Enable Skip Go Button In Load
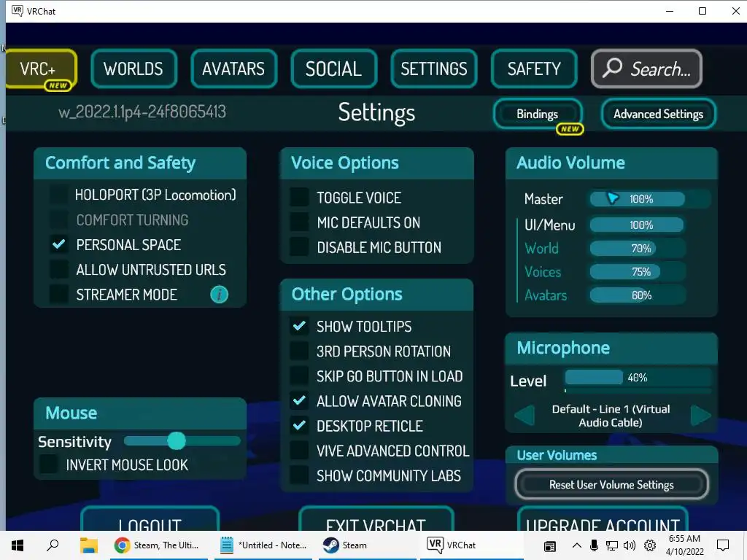Image resolution: width=747 pixels, height=560 pixels. (x=299, y=376)
